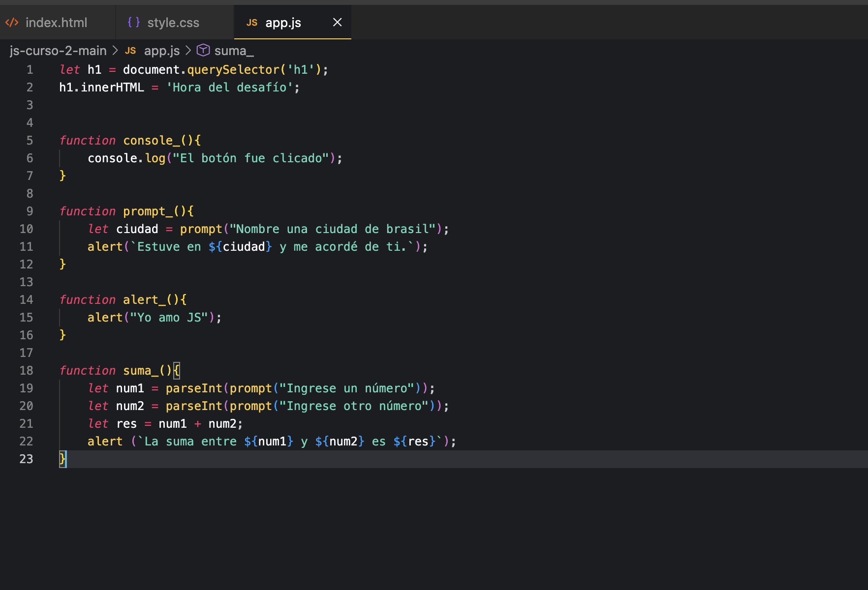This screenshot has height=590, width=868.
Task: Click the JS icon on app.js tab
Action: (x=252, y=23)
